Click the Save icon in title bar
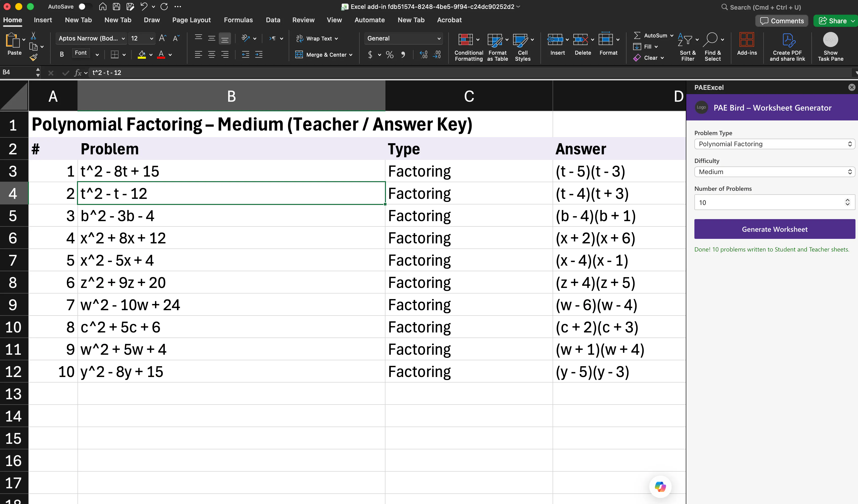Screen dimensions: 858x504 [x=116, y=7]
